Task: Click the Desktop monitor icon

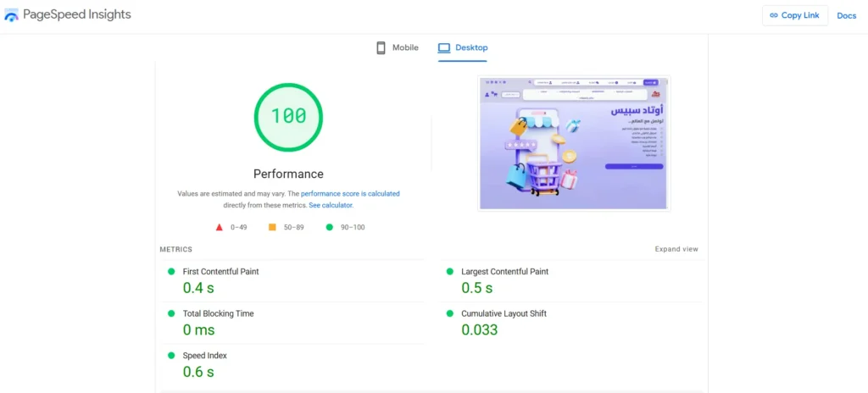Action: (443, 48)
